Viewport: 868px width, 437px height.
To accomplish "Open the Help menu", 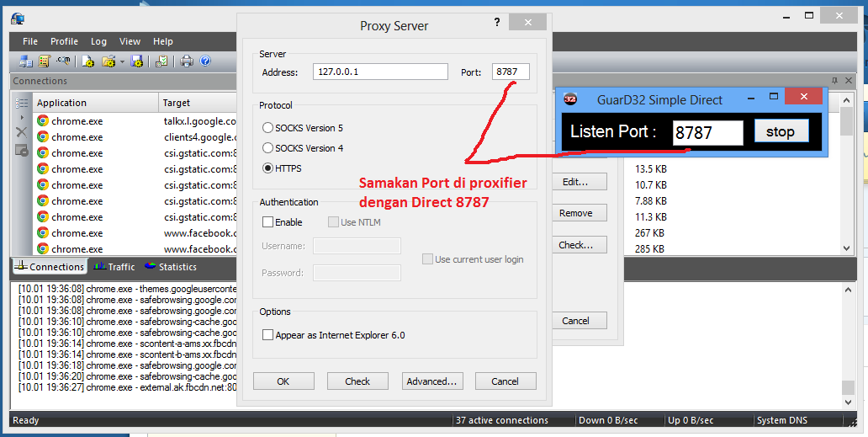I will tap(163, 41).
